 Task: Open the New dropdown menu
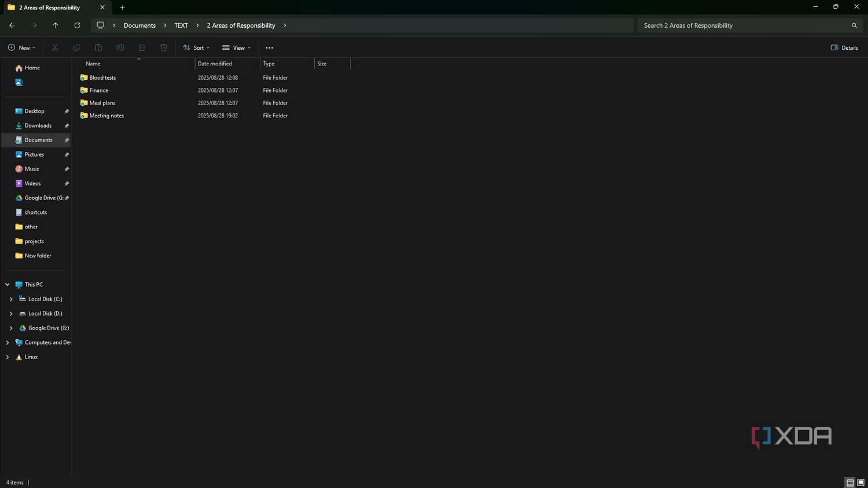(22, 48)
